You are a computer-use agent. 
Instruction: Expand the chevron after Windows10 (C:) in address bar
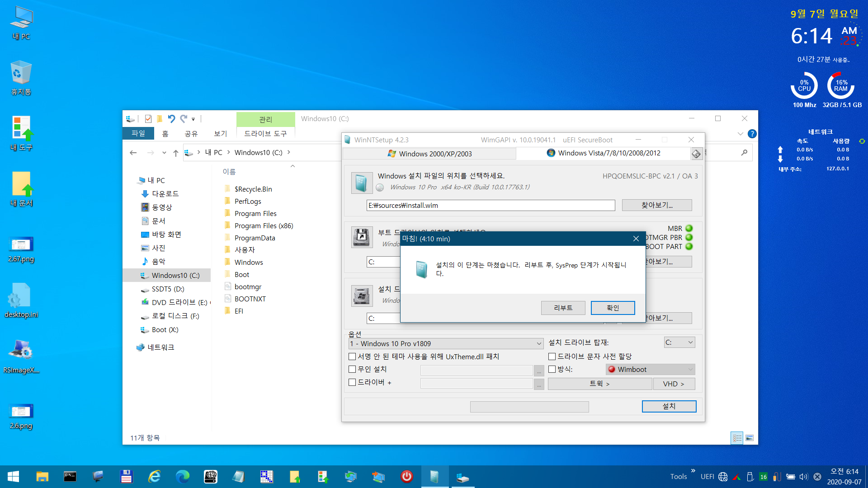[289, 152]
